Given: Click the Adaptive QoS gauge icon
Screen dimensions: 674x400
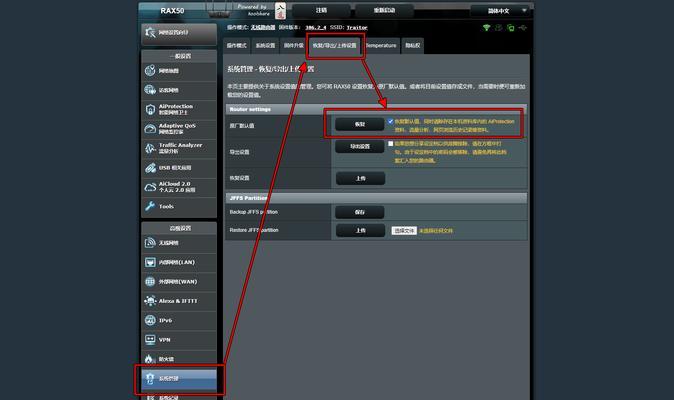Looking at the screenshot, I should (150, 128).
